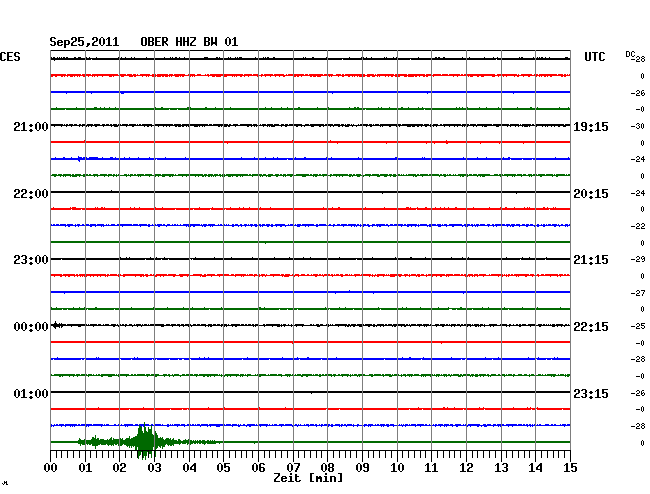650x494 pixels.
Task: Click the date label Sep25,2011
Action: tap(84, 42)
